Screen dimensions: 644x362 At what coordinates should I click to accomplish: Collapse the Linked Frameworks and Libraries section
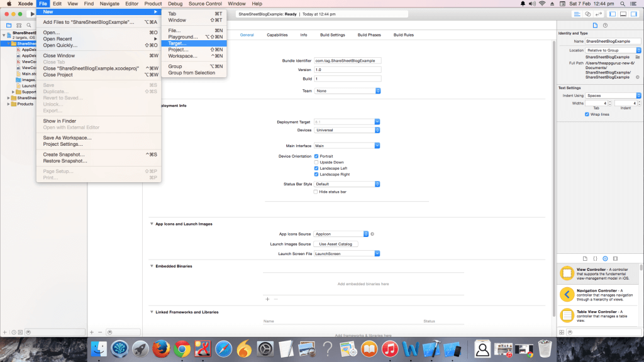pyautogui.click(x=152, y=312)
